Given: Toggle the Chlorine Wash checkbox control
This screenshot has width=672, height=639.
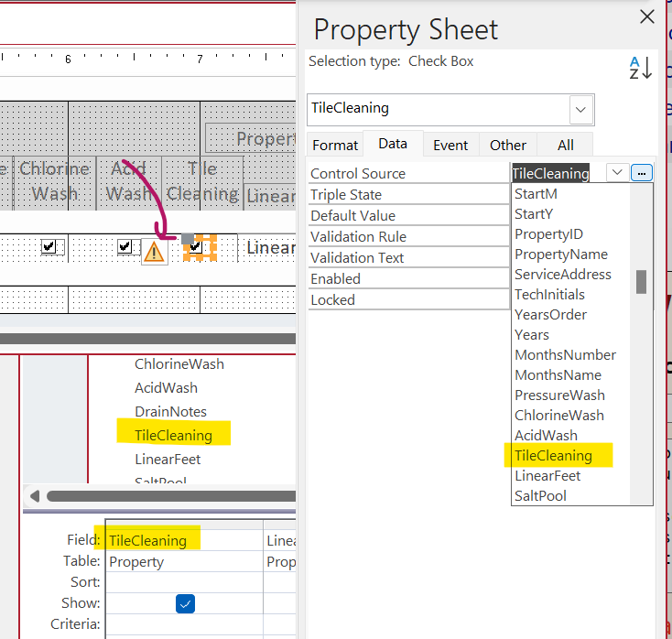Looking at the screenshot, I should [x=49, y=247].
